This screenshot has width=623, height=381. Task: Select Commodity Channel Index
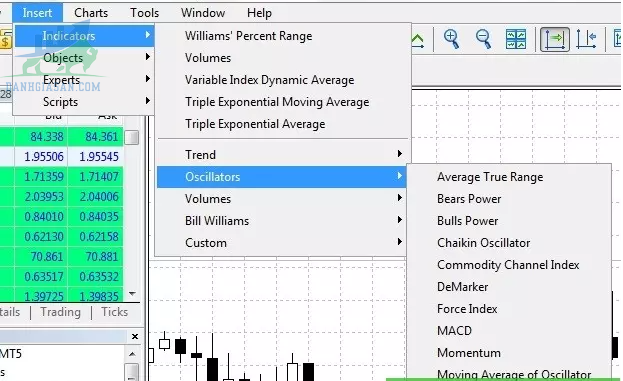pyautogui.click(x=509, y=265)
